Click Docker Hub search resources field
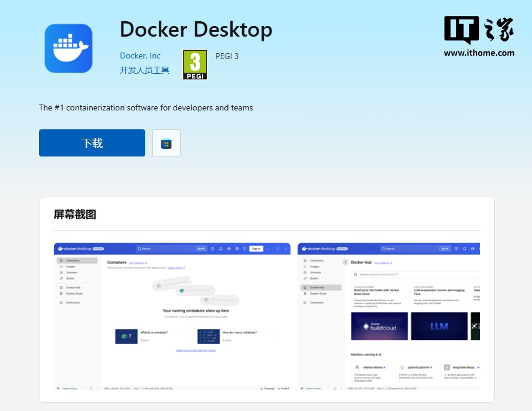Viewport: 532px width, 411px height. tap(415, 274)
